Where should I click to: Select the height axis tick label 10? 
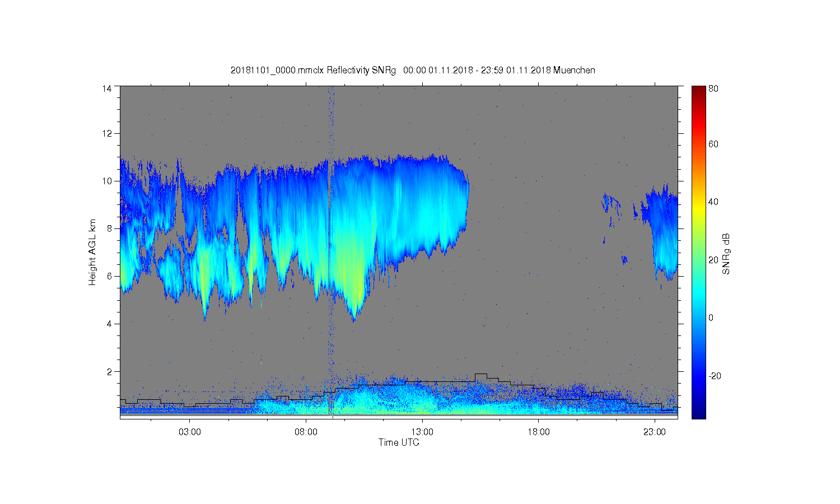[107, 181]
